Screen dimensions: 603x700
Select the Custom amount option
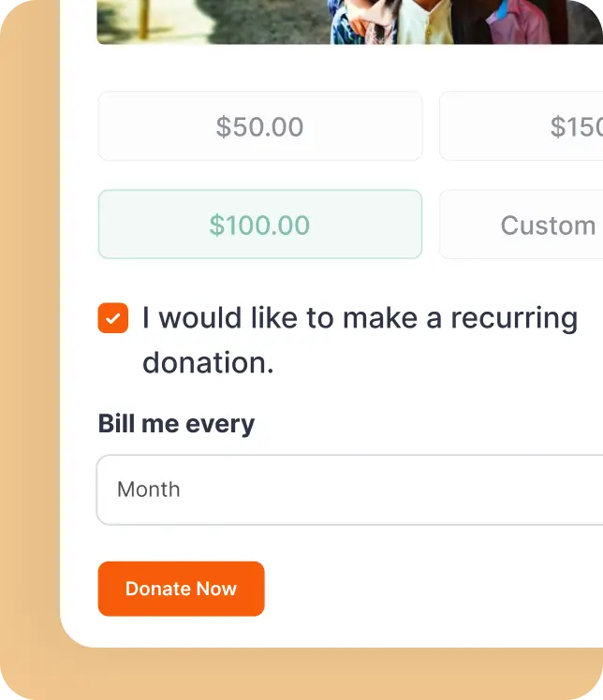[x=522, y=224]
